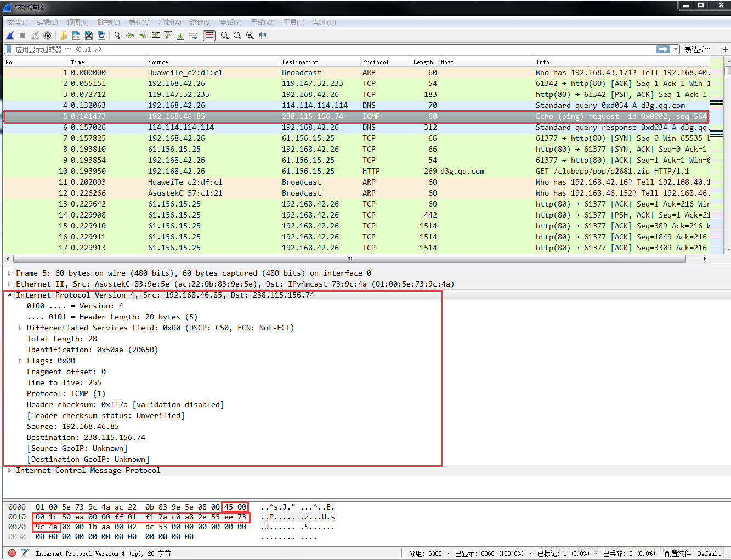This screenshot has height=560, width=731.
Task: Click the 表达式 expression button
Action: click(x=697, y=49)
